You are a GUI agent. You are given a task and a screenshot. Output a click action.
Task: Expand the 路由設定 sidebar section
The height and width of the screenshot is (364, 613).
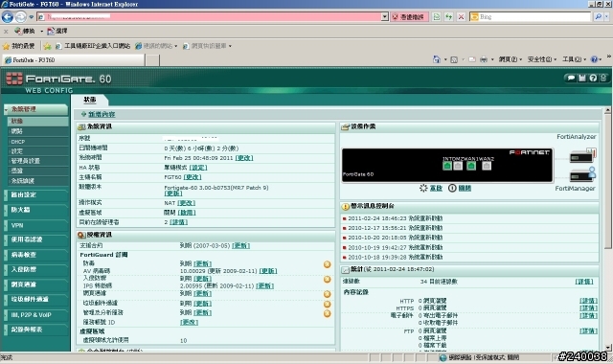(35, 194)
